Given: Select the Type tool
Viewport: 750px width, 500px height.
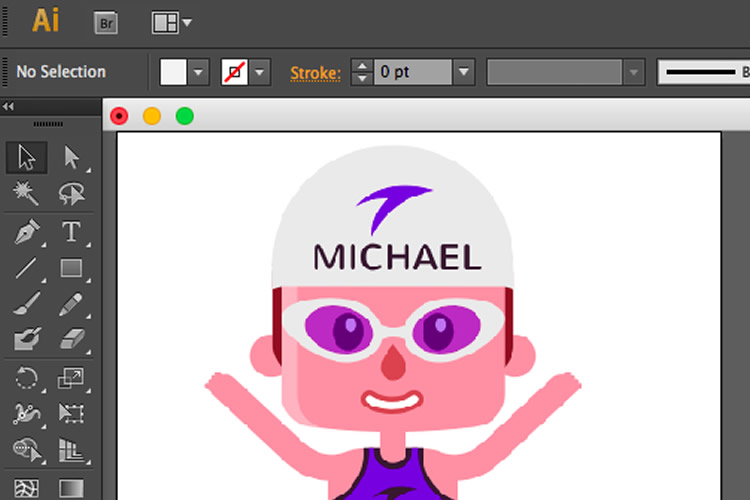Looking at the screenshot, I should [x=71, y=232].
